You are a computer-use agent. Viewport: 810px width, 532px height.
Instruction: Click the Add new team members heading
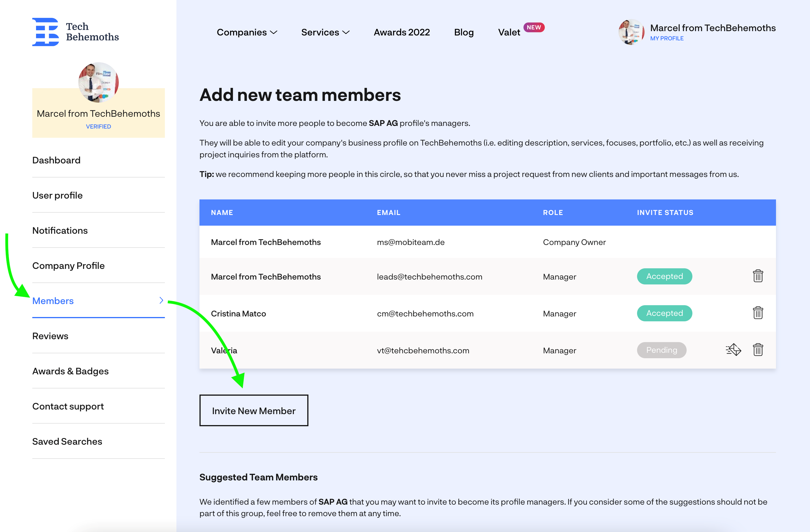pyautogui.click(x=300, y=95)
